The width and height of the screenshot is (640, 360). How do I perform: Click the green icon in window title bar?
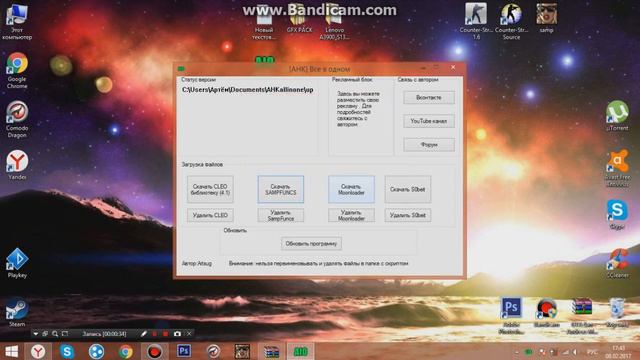(181, 69)
